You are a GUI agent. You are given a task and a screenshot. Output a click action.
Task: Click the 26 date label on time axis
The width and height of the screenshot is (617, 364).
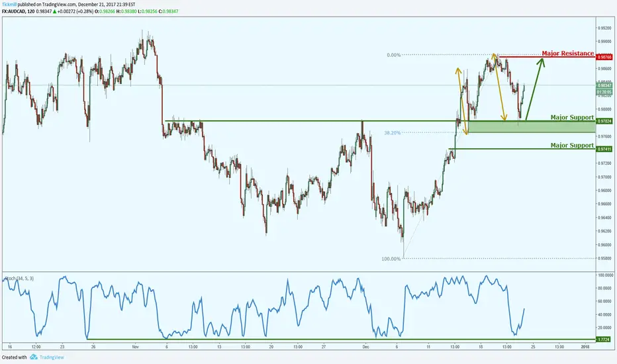(93, 347)
